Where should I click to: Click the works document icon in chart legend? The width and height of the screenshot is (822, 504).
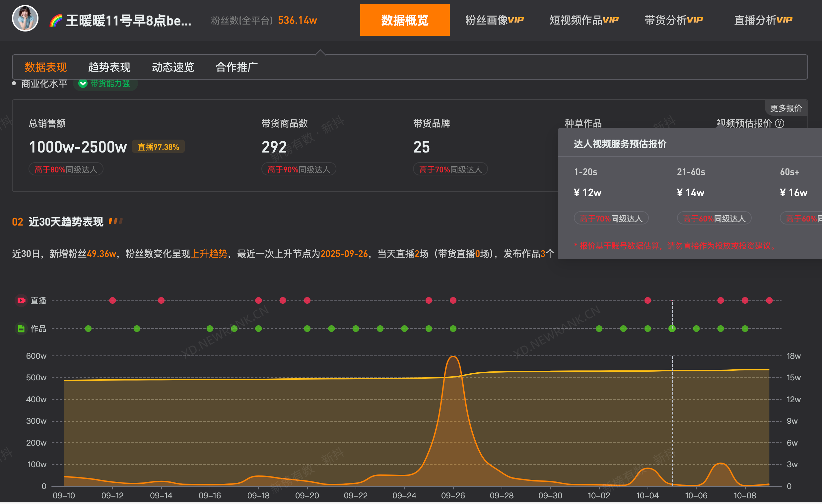(x=21, y=329)
